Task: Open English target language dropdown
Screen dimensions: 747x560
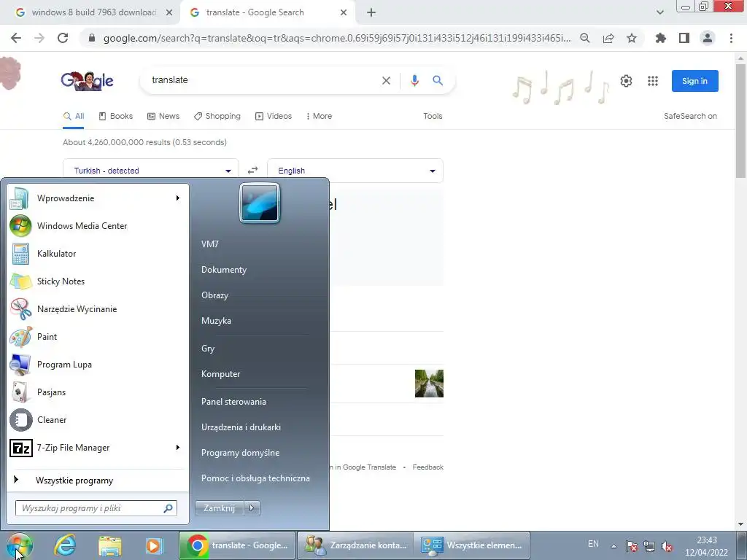Action: (355, 171)
